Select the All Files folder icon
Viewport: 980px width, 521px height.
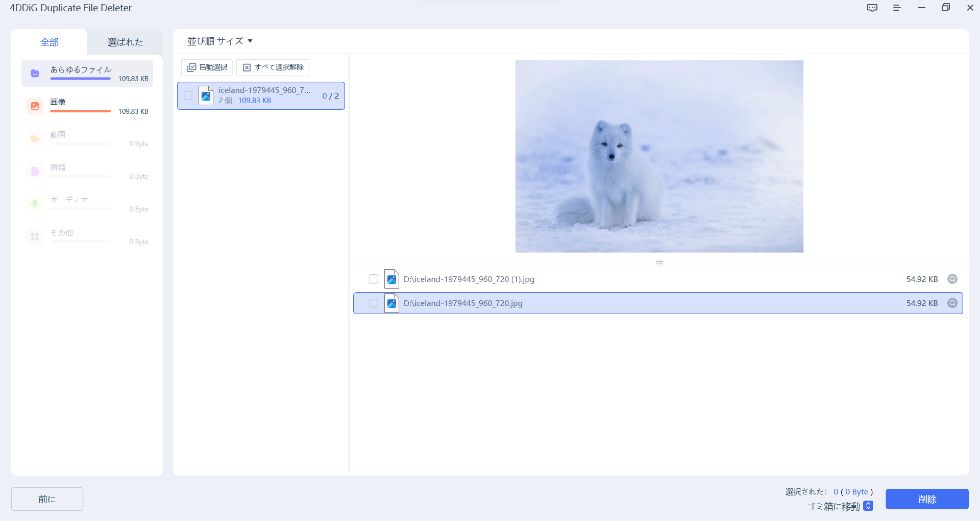click(x=35, y=74)
